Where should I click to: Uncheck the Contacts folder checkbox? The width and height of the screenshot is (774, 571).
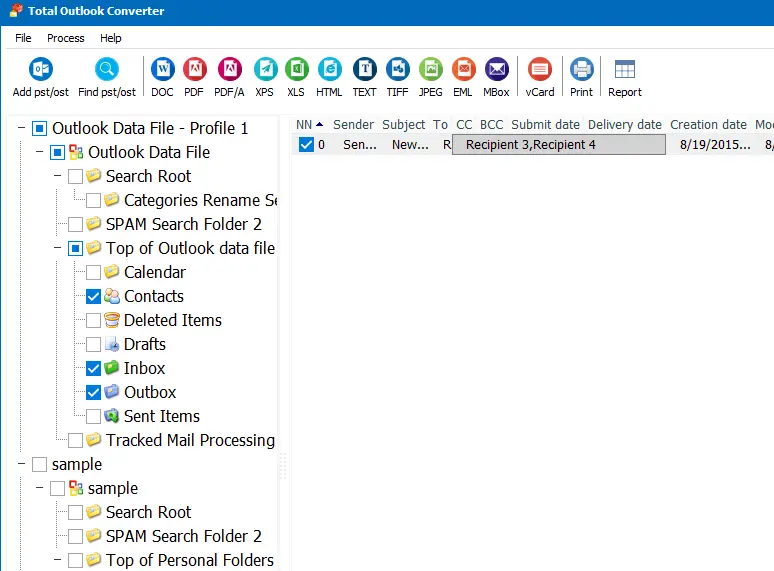[93, 297]
